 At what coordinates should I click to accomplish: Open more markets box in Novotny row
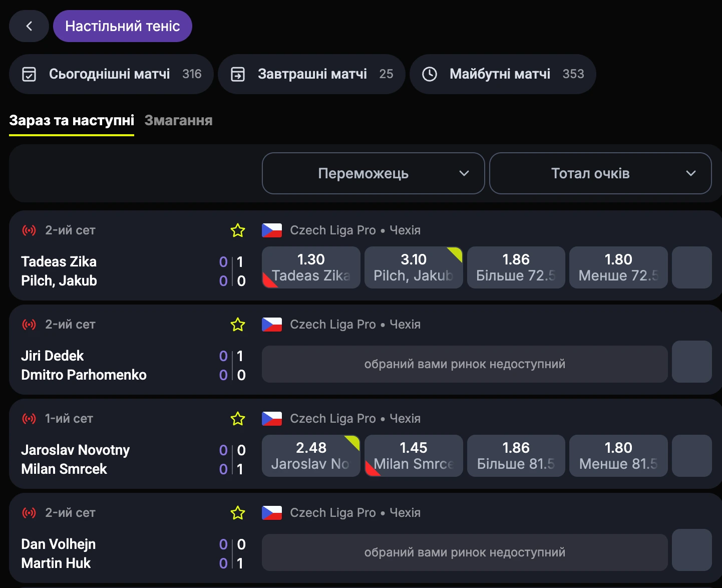[x=692, y=456]
